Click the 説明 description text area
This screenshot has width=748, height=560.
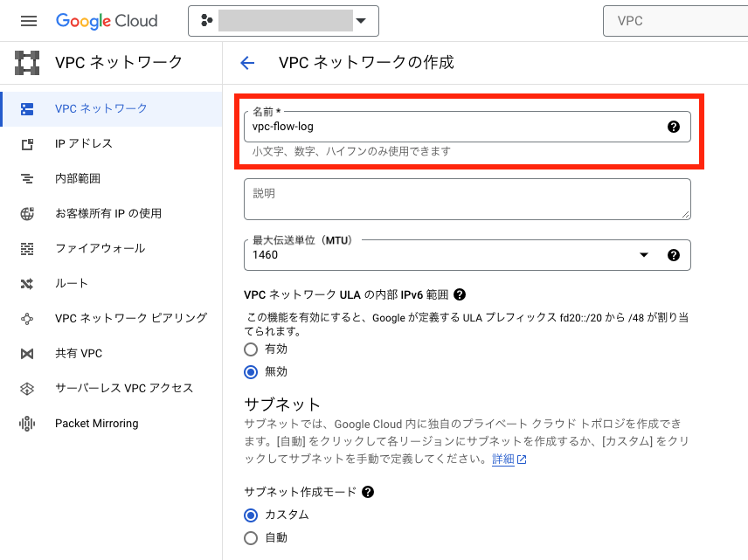467,199
